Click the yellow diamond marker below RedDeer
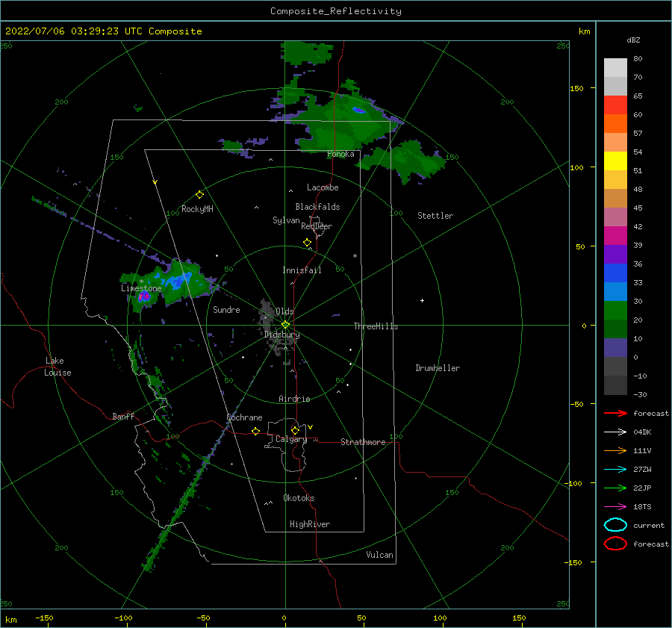The image size is (672, 628). click(x=307, y=243)
